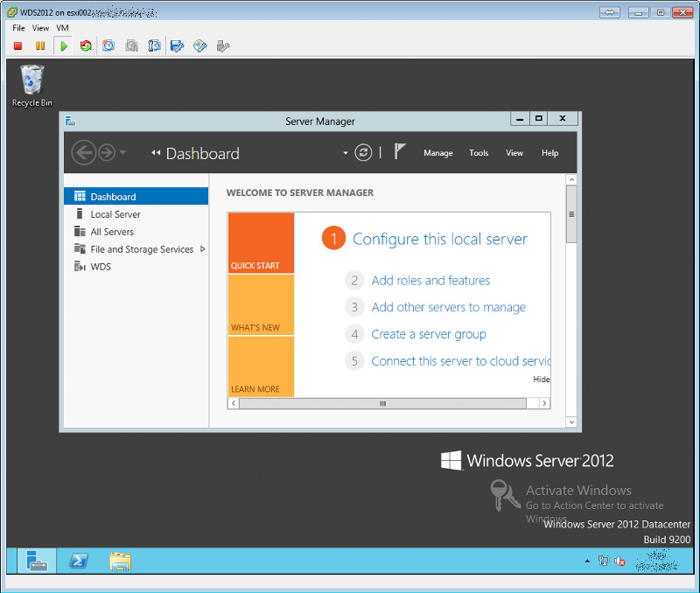This screenshot has width=700, height=593.
Task: Click Add other servers to manage
Action: coord(449,307)
